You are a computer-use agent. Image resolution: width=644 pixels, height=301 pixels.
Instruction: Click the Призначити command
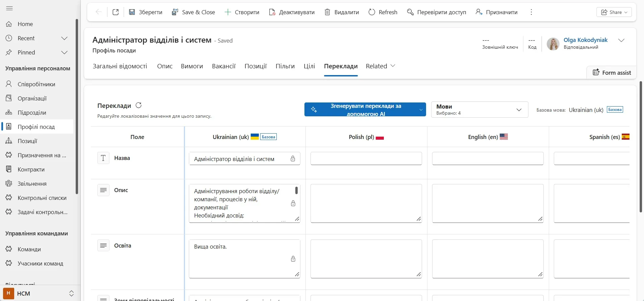click(x=496, y=12)
